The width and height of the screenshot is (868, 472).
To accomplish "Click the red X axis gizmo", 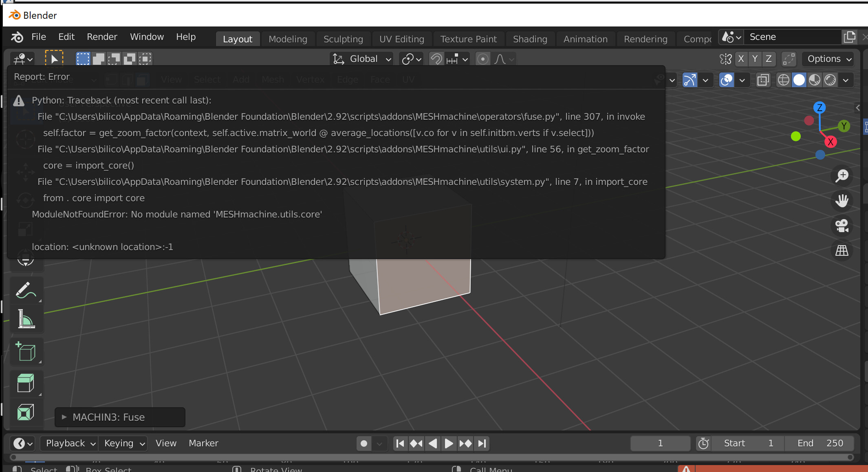I will click(x=831, y=142).
